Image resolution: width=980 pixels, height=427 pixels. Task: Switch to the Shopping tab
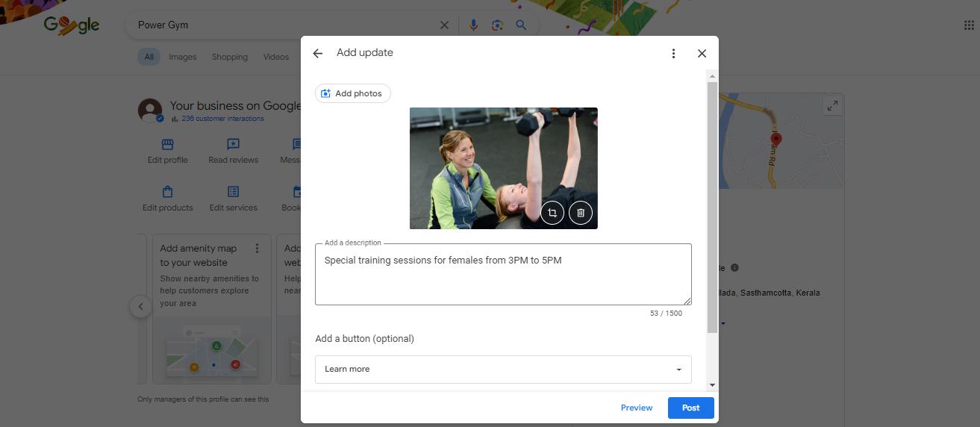point(229,57)
